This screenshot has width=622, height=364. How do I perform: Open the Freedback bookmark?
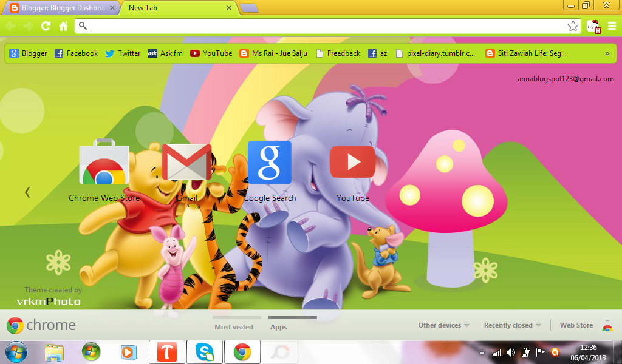[x=338, y=53]
